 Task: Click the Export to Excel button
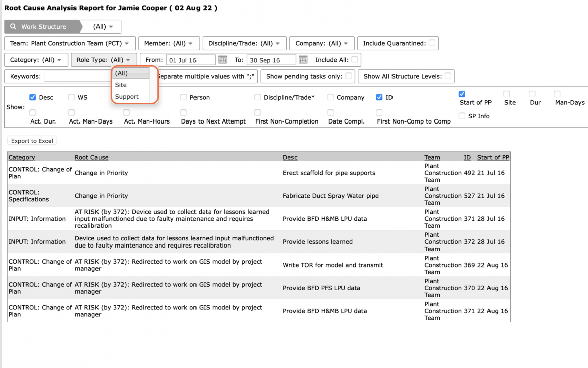[x=32, y=141]
